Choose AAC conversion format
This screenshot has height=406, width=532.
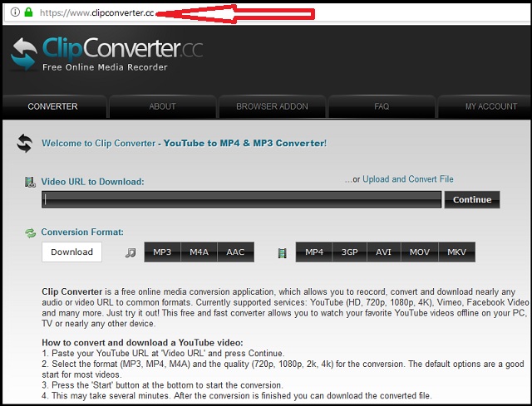click(235, 252)
